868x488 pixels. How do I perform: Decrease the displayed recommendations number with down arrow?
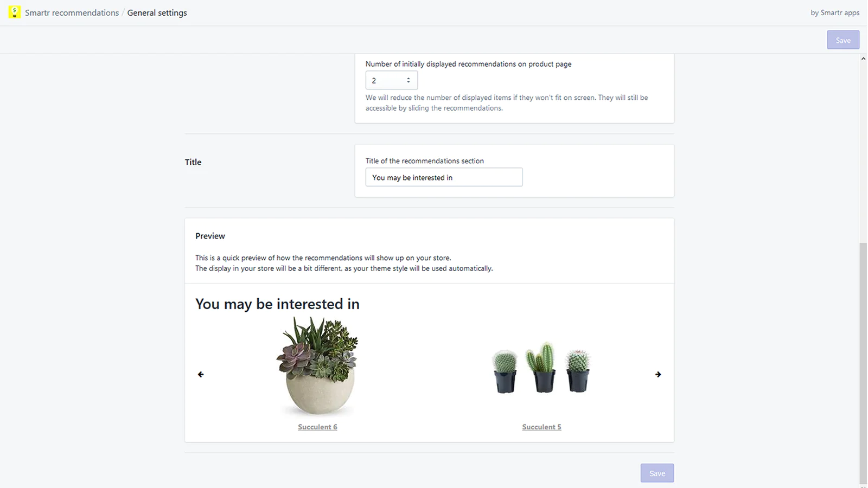point(409,82)
